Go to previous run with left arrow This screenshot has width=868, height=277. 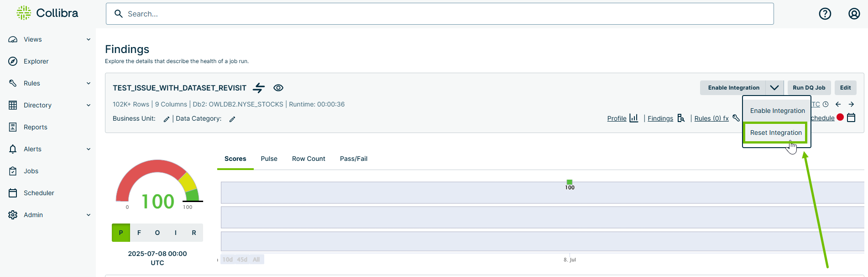pyautogui.click(x=838, y=104)
